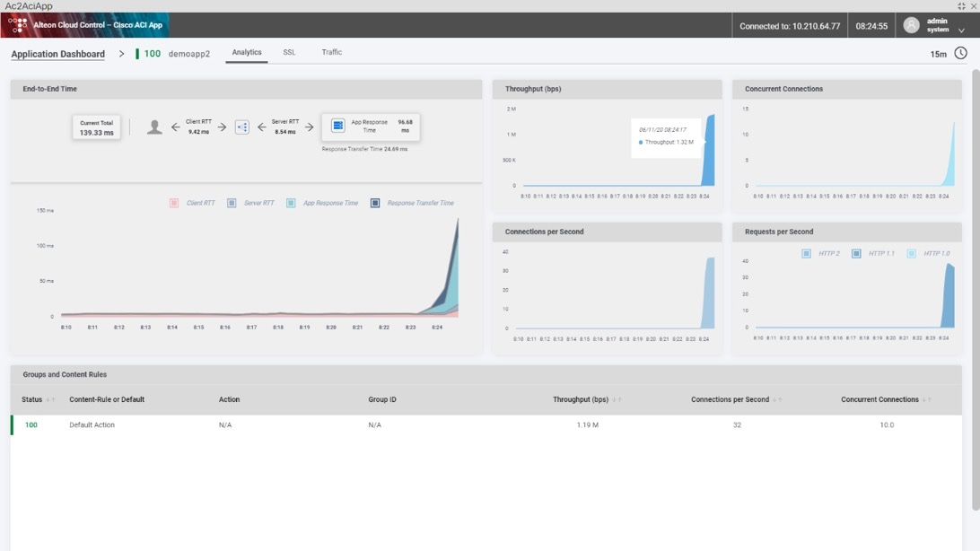The image size is (980, 551).
Task: Toggle the Response Transfer Time legend swatch
Action: [x=375, y=203]
